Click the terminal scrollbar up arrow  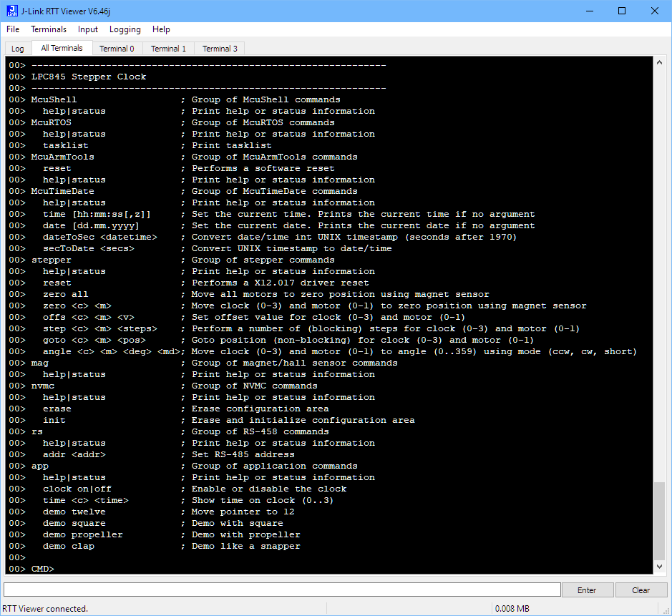click(660, 63)
